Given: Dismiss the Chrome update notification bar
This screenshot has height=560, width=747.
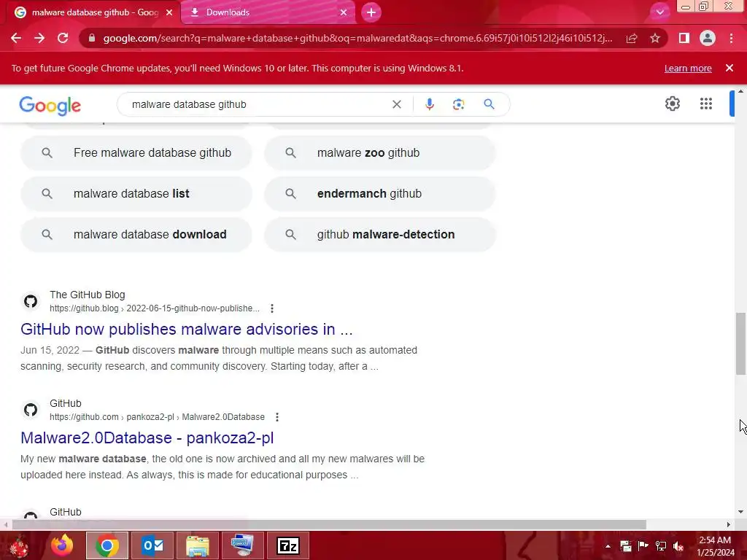Looking at the screenshot, I should pos(729,68).
